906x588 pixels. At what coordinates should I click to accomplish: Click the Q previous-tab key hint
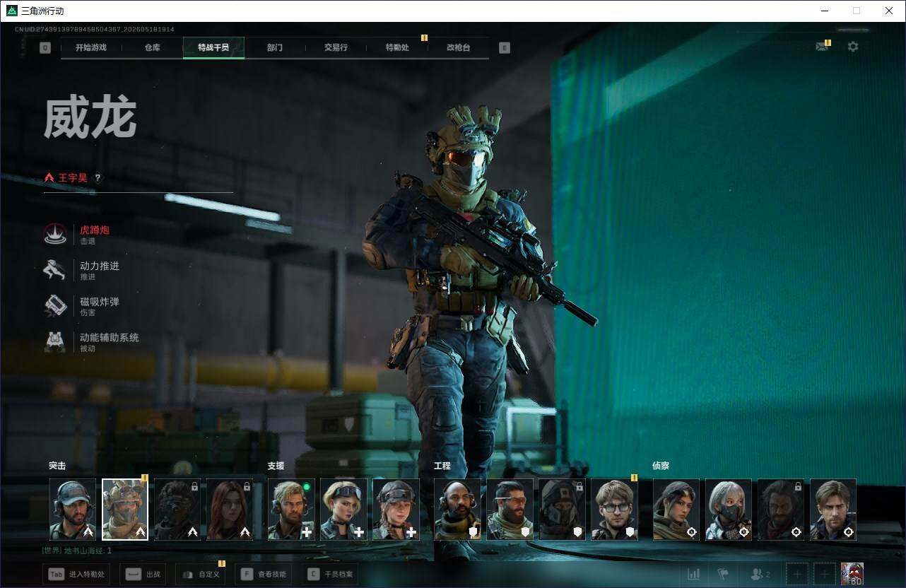pos(45,48)
